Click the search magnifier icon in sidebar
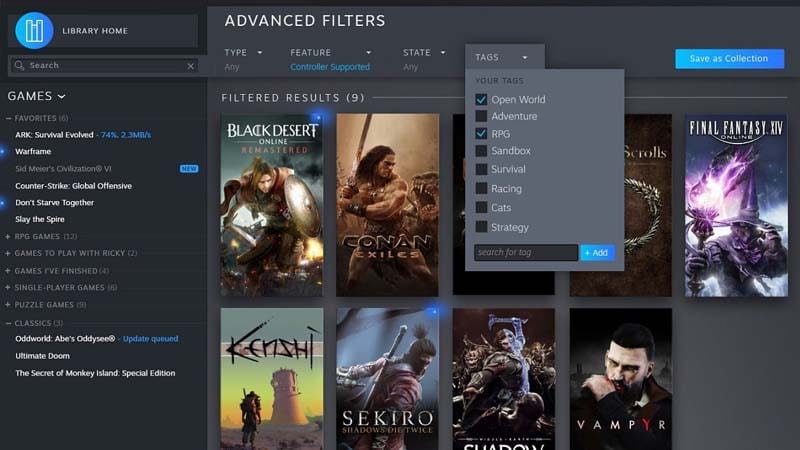Image resolution: width=800 pixels, height=450 pixels. (x=19, y=65)
